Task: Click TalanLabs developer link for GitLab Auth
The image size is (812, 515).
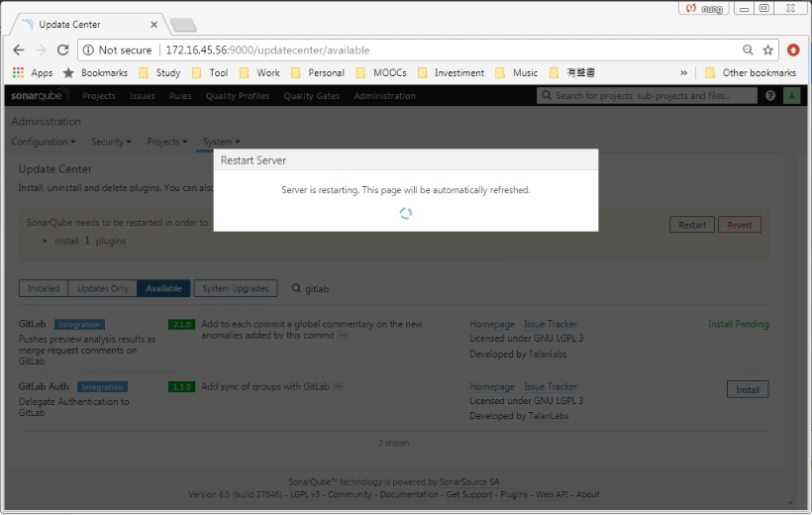Action: tap(549, 416)
